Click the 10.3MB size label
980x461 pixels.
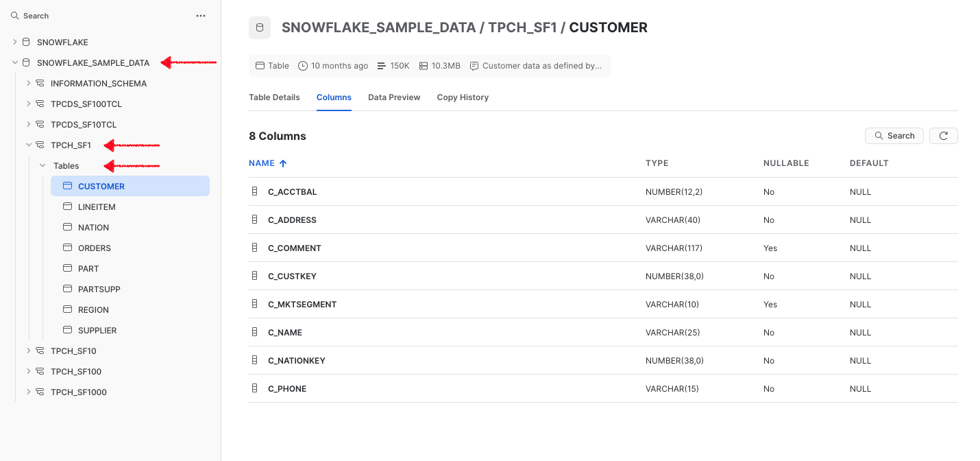tap(445, 66)
